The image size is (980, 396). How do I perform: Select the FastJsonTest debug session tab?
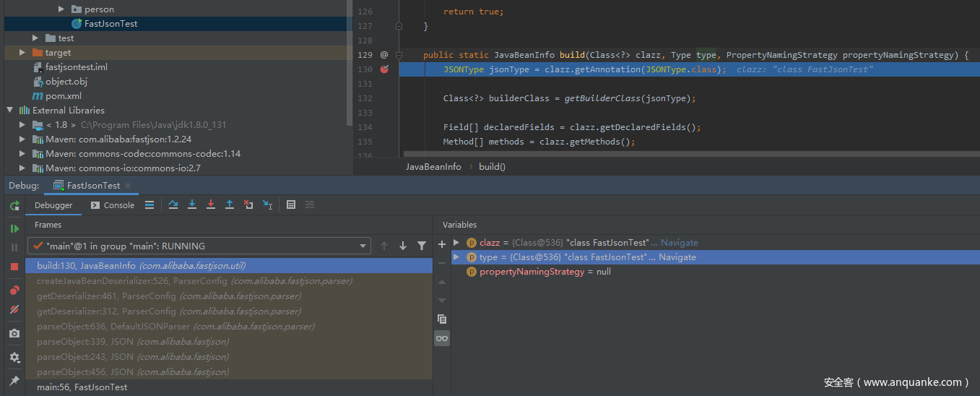[x=93, y=186]
